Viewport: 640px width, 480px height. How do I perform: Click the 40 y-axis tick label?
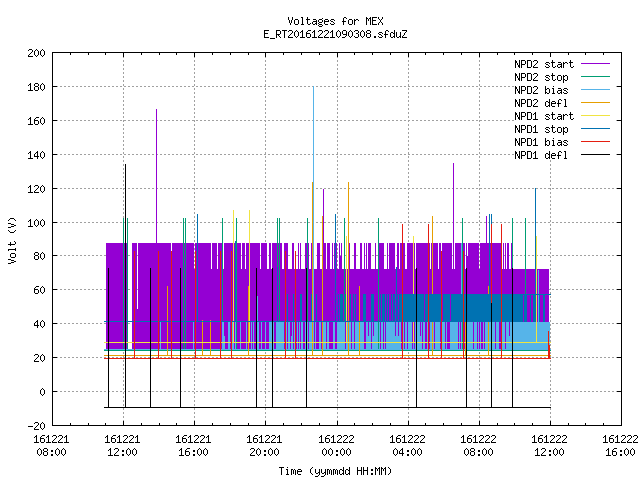coord(39,324)
